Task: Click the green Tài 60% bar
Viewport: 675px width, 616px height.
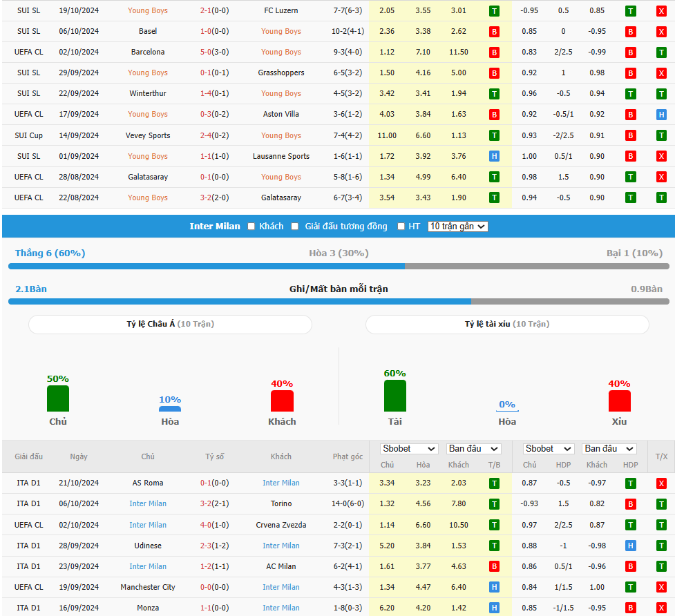Action: coord(394,396)
